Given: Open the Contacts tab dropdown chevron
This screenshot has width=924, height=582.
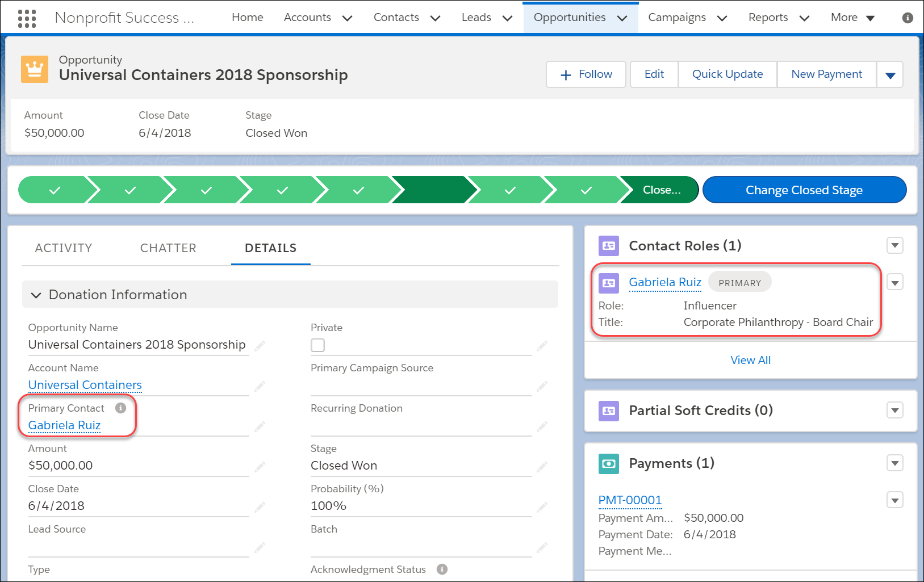Looking at the screenshot, I should tap(435, 18).
